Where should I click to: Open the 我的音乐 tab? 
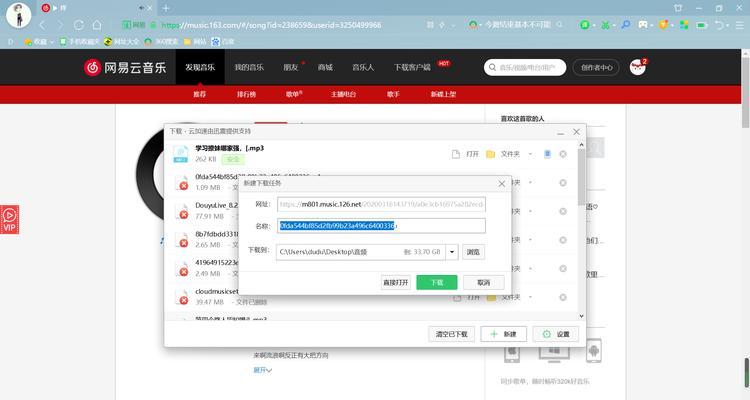(249, 67)
